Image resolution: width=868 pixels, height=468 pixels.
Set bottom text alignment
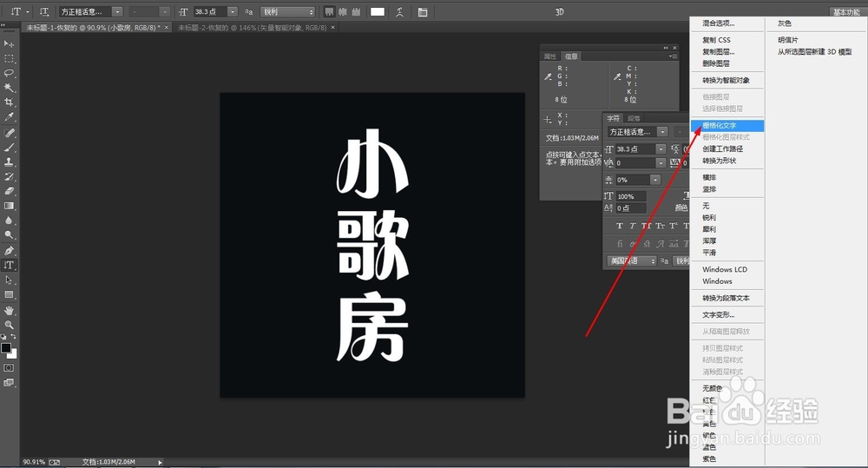pos(356,11)
